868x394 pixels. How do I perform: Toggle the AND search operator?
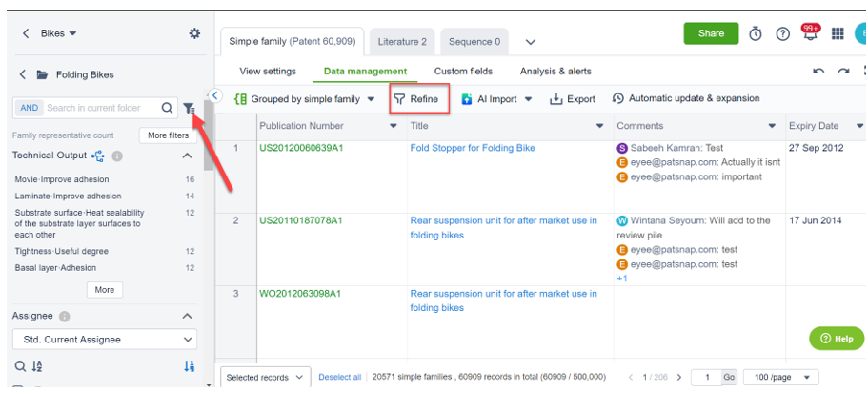point(30,109)
